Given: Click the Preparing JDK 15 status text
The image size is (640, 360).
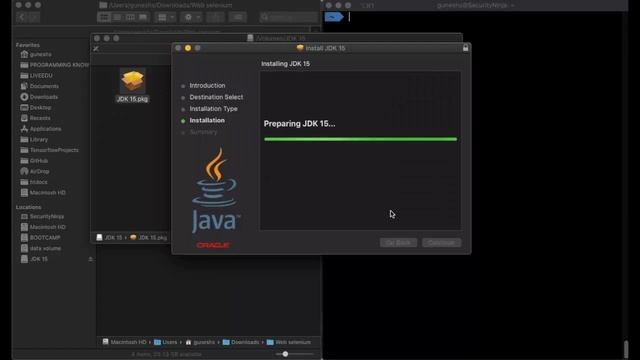Looking at the screenshot, I should tap(299, 124).
